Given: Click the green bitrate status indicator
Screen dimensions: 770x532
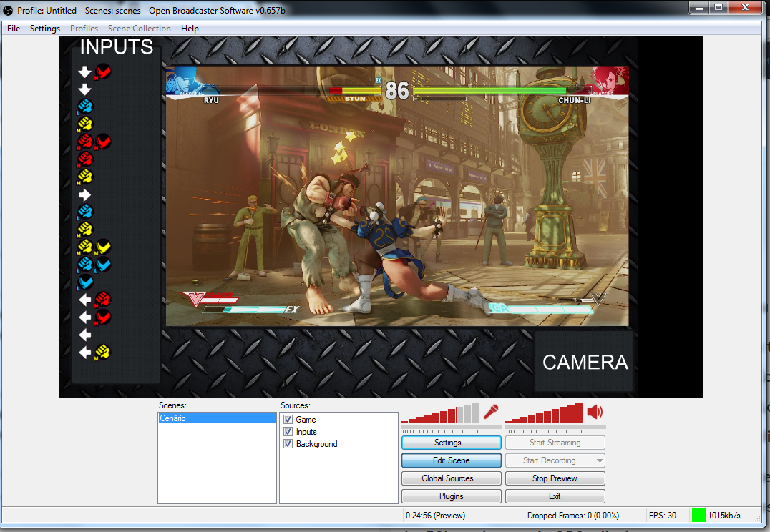Looking at the screenshot, I should coord(698,516).
